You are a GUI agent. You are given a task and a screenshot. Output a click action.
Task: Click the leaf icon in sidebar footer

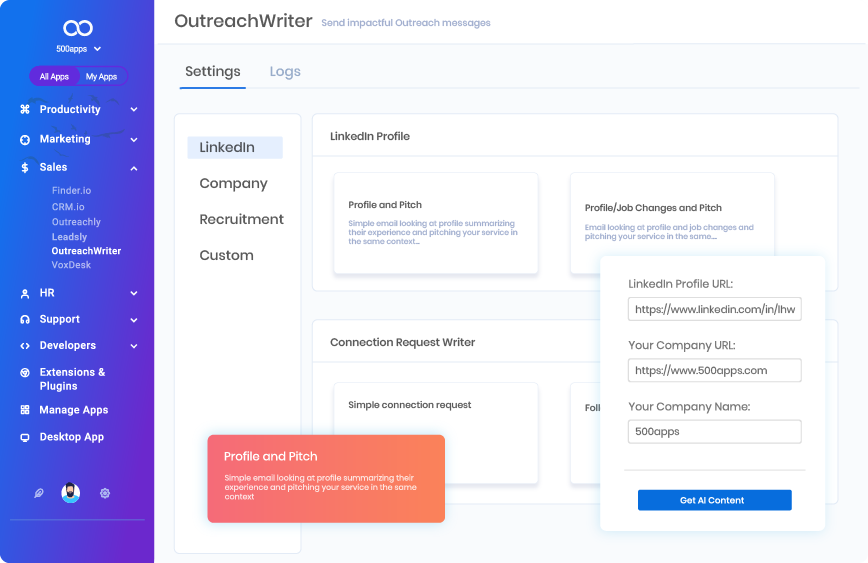click(39, 493)
